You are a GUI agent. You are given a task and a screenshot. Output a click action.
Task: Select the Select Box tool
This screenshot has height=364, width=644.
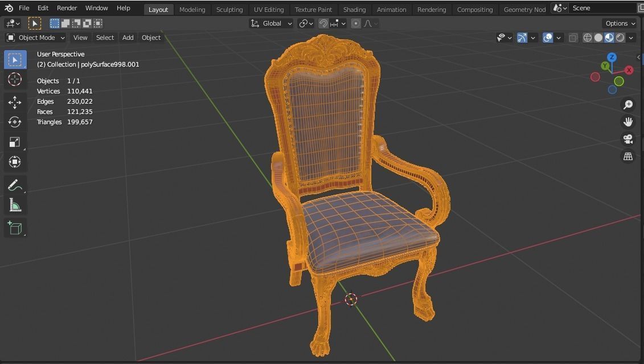tap(15, 60)
